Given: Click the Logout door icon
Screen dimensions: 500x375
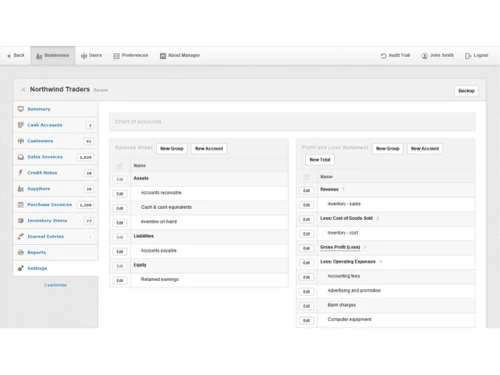Looking at the screenshot, I should pyautogui.click(x=468, y=56).
